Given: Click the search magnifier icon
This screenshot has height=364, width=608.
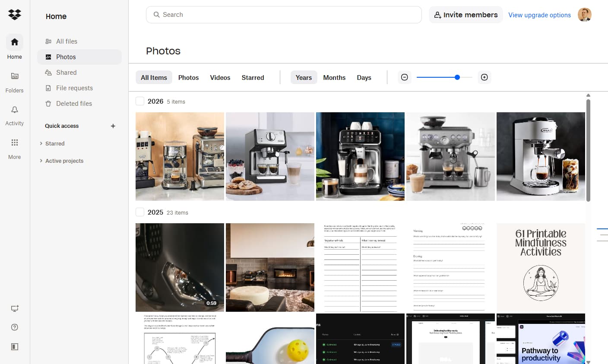Looking at the screenshot, I should pyautogui.click(x=156, y=15).
